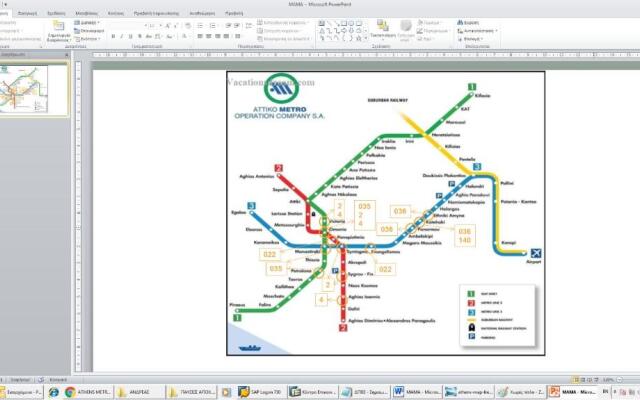Open the Select dropdown in Editing group
The width and height of the screenshot is (640, 400).
(x=470, y=39)
